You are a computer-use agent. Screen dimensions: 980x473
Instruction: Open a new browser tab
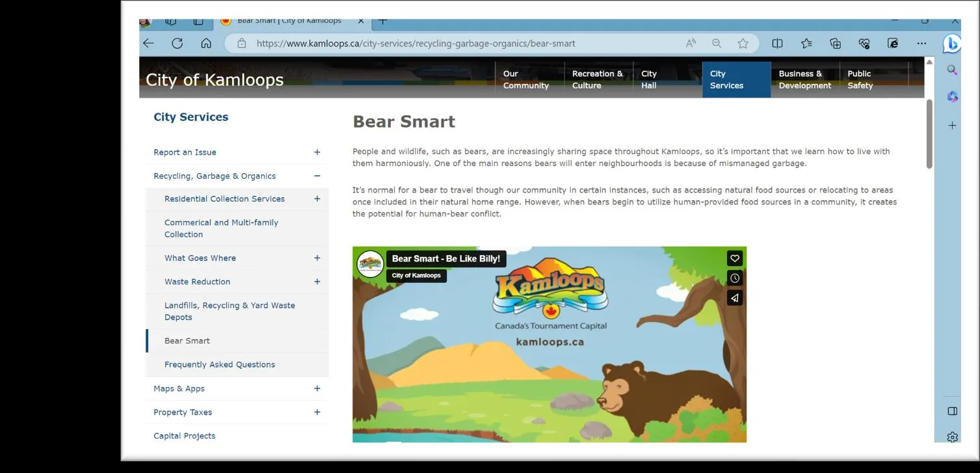[x=383, y=21]
